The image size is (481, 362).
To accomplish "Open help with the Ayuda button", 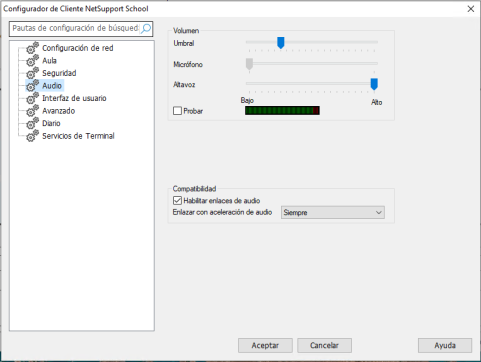I will tap(445, 345).
